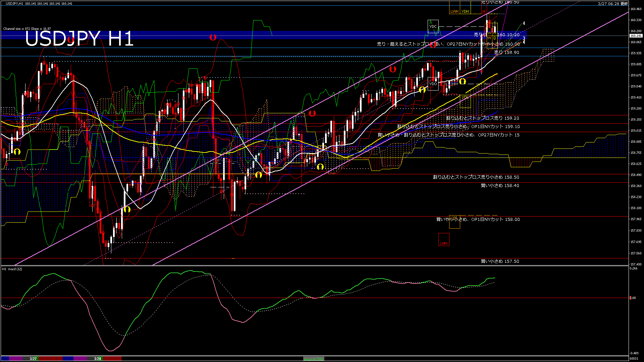Click the YDC label box
644x362 pixels.
click(x=433, y=26)
